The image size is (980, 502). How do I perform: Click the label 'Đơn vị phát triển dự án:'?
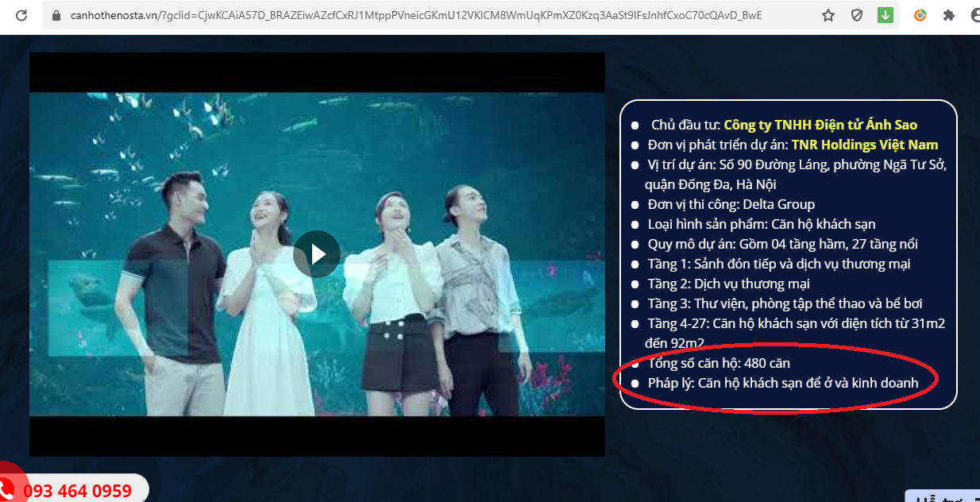(718, 145)
